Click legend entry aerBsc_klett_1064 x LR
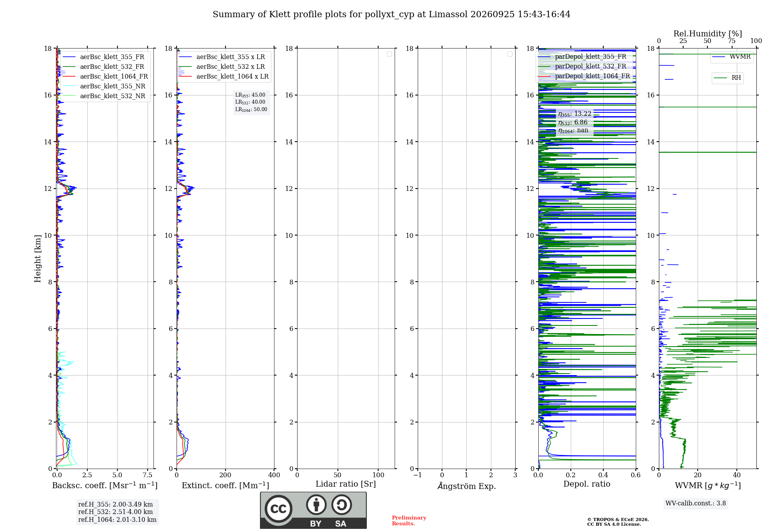Viewport: 783px width, 532px height. point(224,77)
